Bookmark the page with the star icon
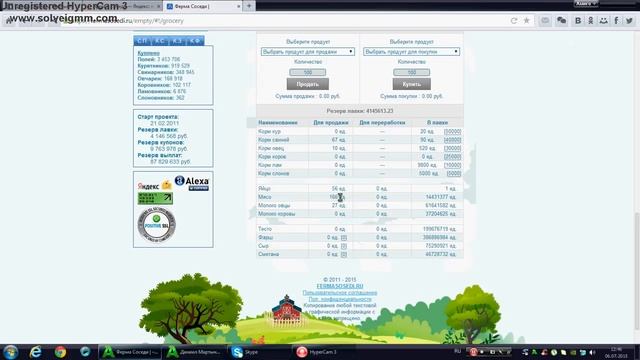This screenshot has height=360, width=640. click(527, 21)
